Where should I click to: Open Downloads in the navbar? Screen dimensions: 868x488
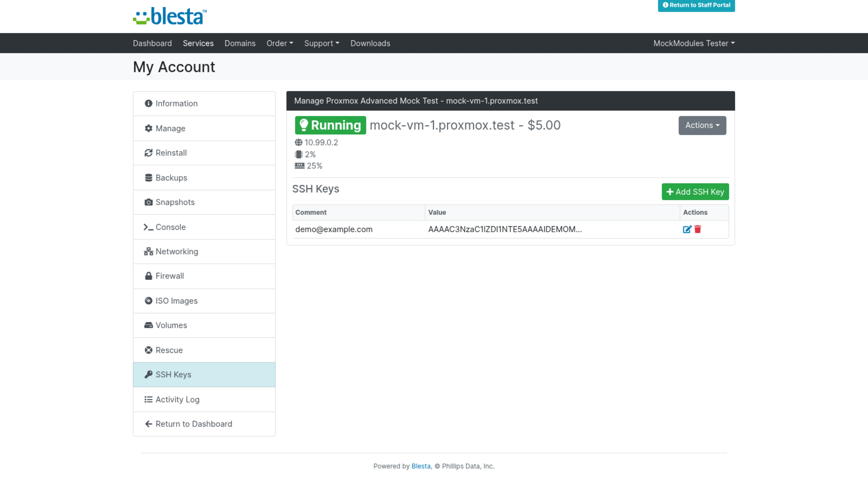(x=370, y=43)
